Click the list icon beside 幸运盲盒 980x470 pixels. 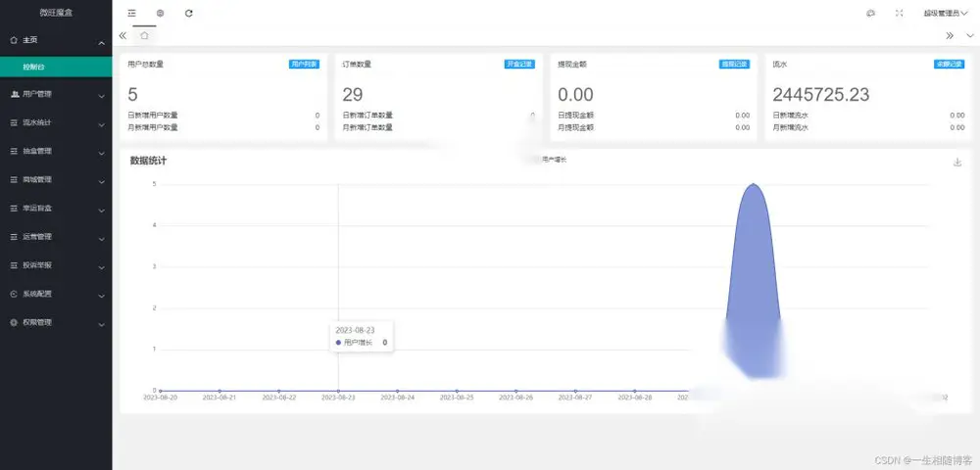pyautogui.click(x=15, y=209)
